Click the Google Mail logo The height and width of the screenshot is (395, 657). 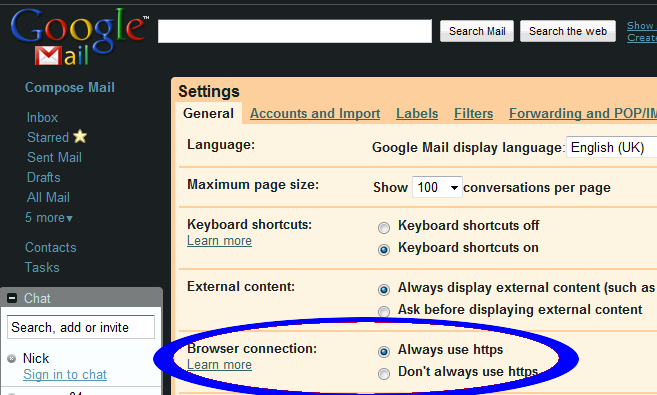[x=80, y=37]
